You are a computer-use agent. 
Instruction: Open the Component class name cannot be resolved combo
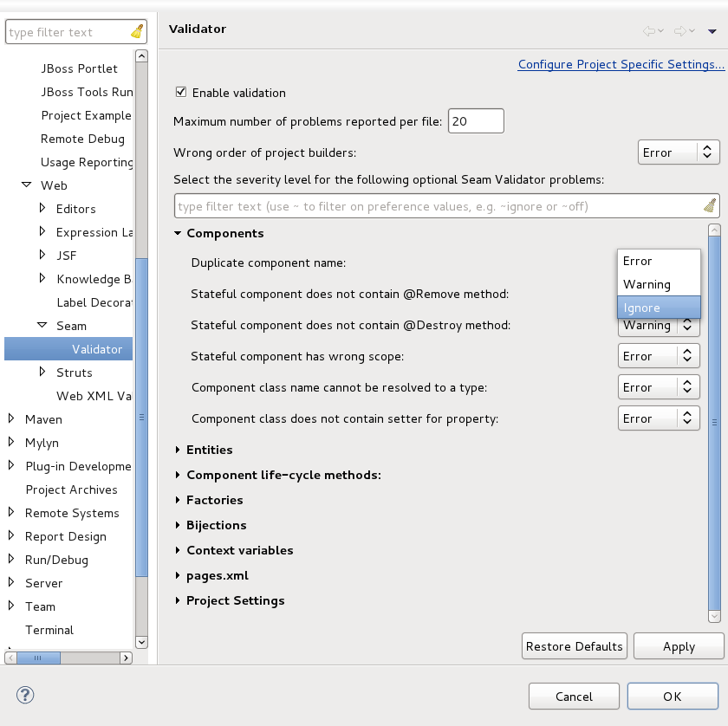659,387
